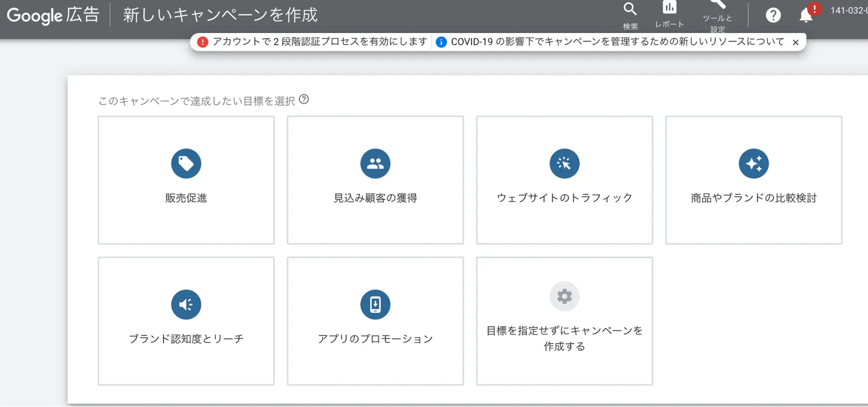Open the レポート chart icon

669,7
